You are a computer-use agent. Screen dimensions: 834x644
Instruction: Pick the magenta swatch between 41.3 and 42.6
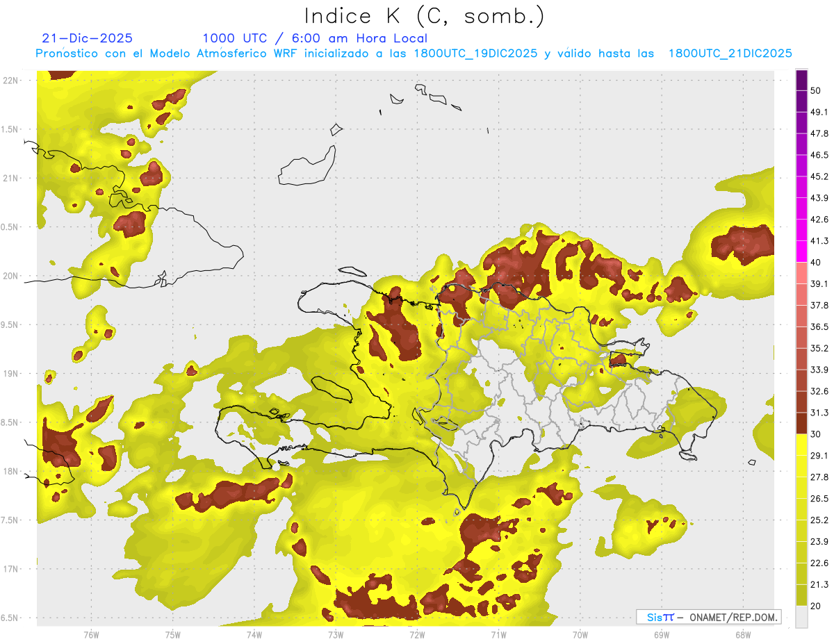click(x=801, y=231)
